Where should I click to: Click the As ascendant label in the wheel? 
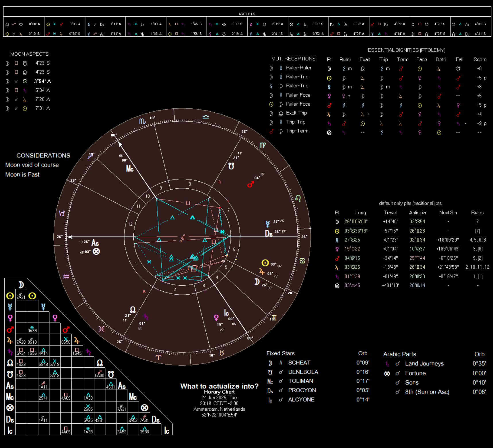(95, 243)
